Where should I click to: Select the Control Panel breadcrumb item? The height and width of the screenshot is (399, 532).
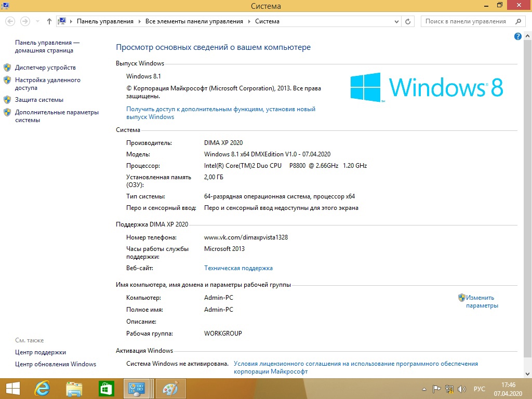pyautogui.click(x=105, y=21)
